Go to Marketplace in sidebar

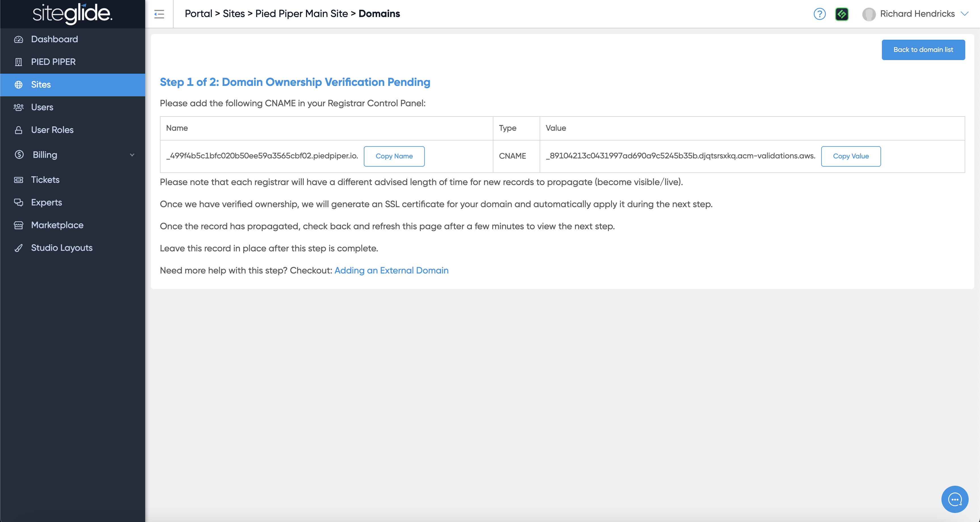57,225
